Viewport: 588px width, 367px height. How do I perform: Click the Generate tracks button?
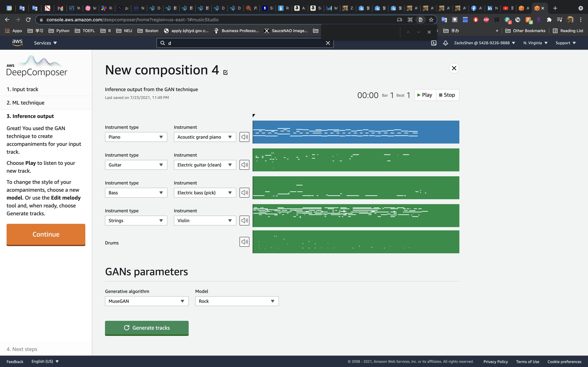tap(147, 328)
